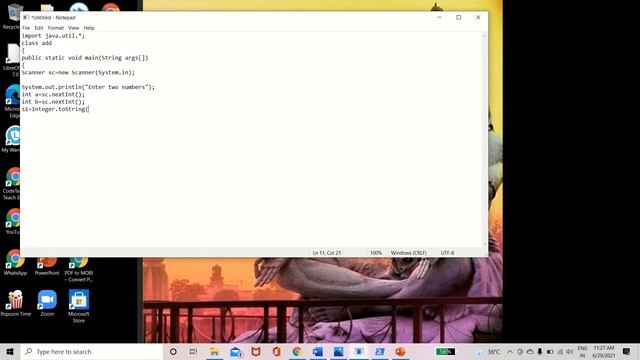Click the 'Scanner sc=new Scanner(System.in);' line
Image resolution: width=640 pixels, height=360 pixels.
click(x=78, y=72)
